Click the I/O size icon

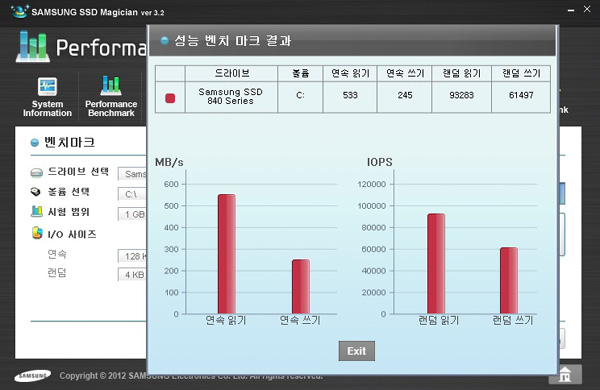(37, 233)
